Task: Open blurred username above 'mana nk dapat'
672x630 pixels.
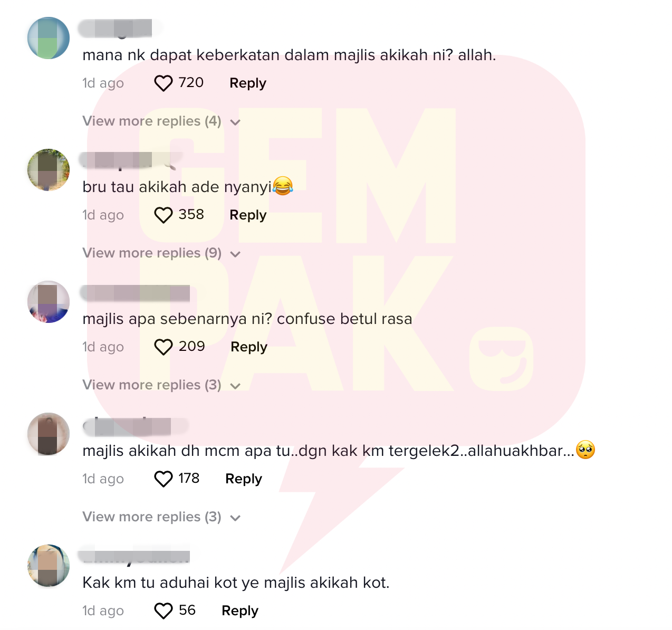Action: [120, 28]
